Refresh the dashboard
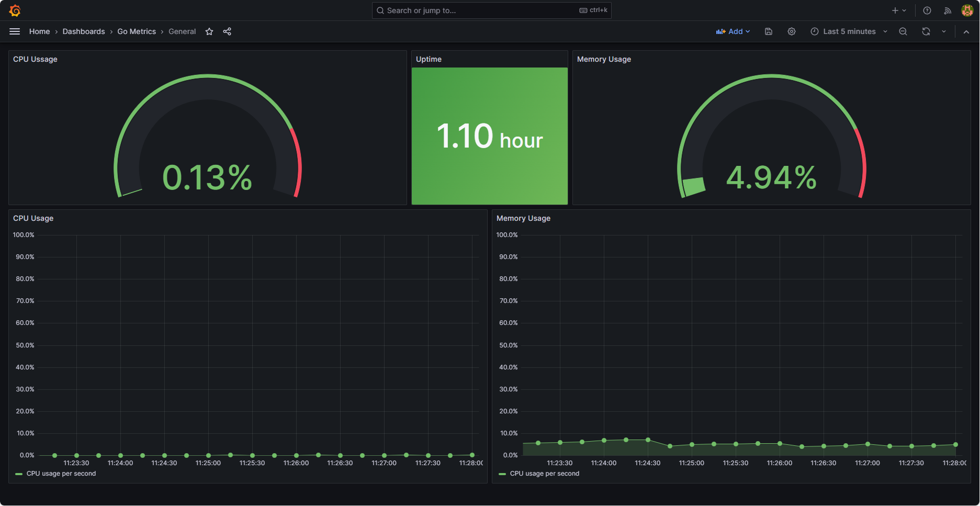 (926, 31)
